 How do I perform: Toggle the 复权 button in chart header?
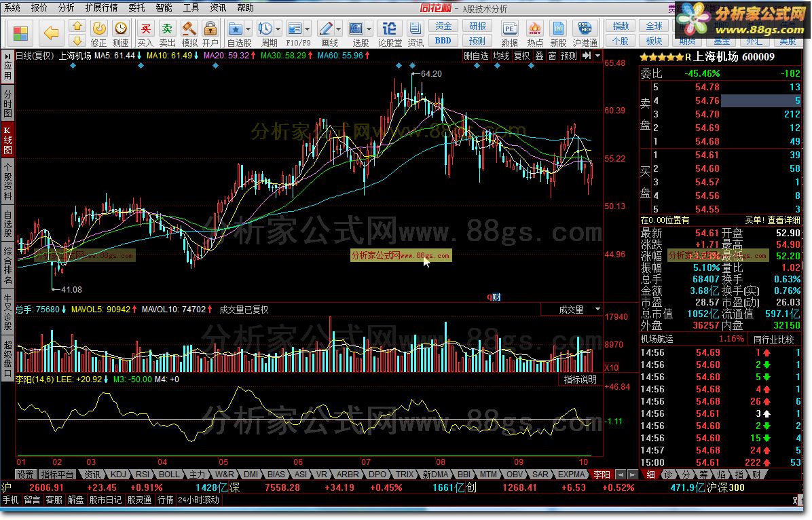click(522, 56)
